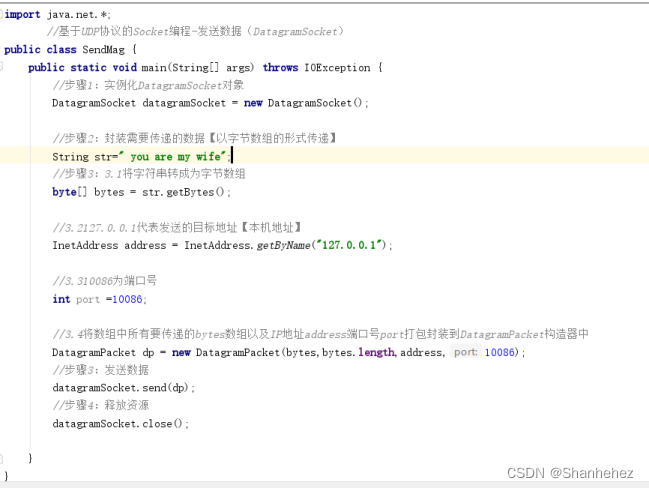Screen dimensions: 649x488
Task: Click 'str.getBytes()' call
Action: point(186,192)
